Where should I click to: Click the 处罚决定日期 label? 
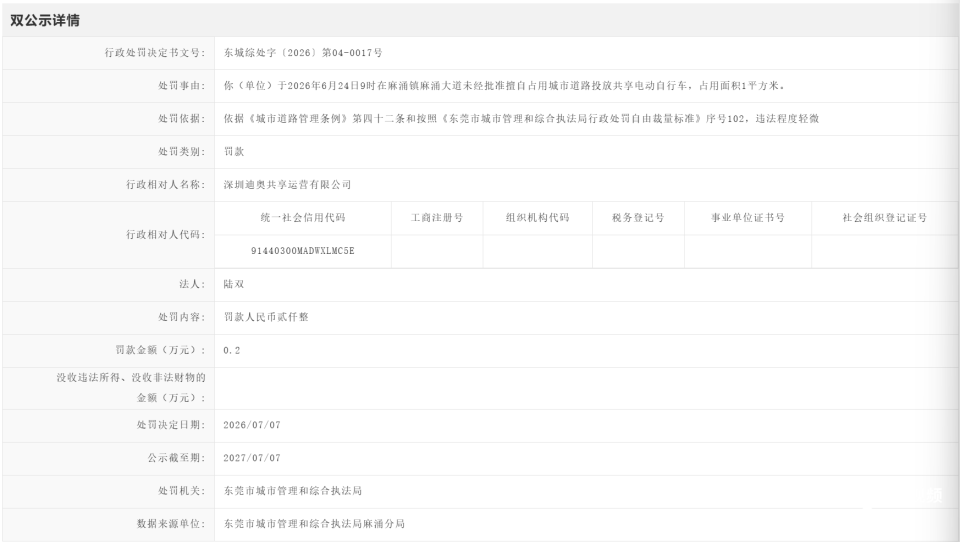click(x=171, y=425)
